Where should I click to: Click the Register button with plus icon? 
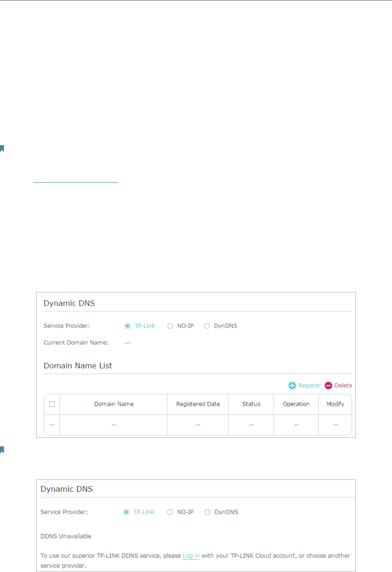[305, 385]
